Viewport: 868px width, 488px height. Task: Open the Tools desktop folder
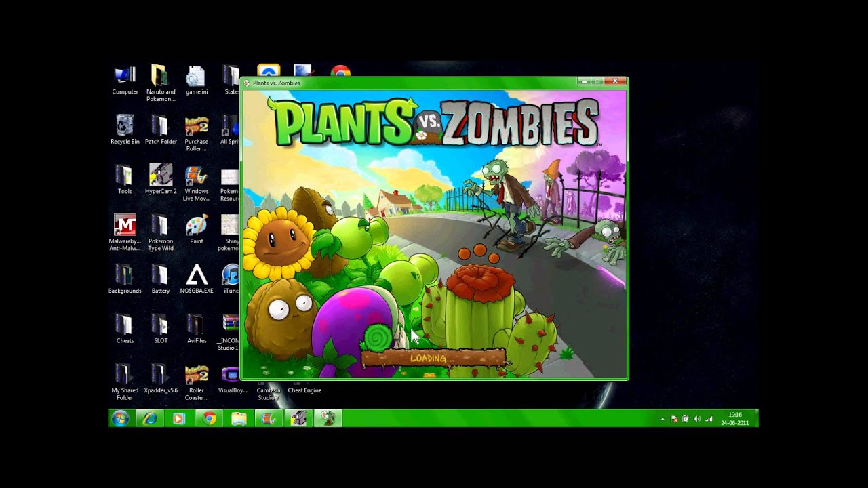pos(125,180)
